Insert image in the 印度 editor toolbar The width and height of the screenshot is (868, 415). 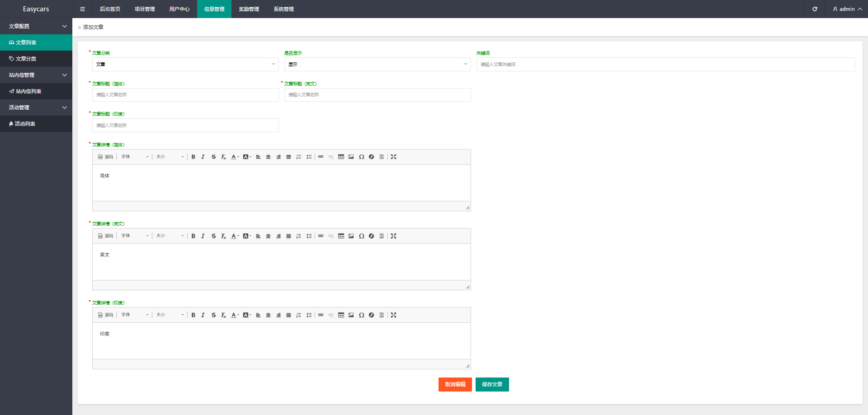351,315
